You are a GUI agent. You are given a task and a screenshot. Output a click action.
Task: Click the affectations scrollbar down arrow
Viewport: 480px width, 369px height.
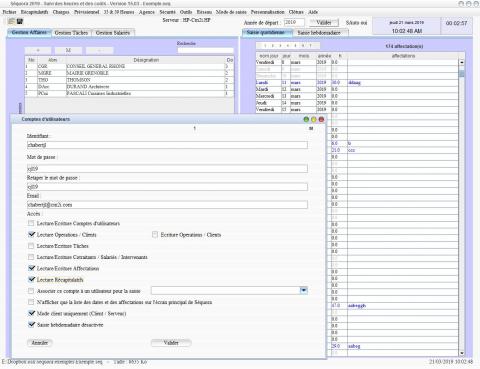[x=462, y=353]
